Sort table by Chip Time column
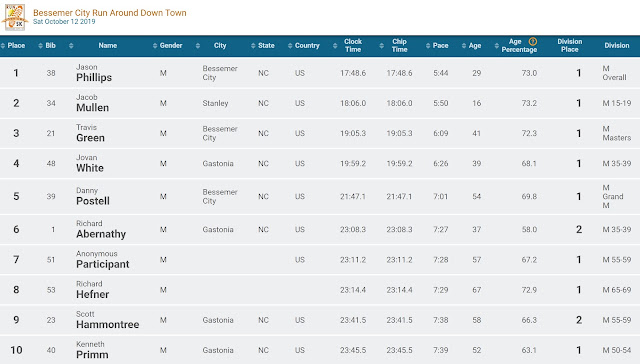This screenshot has height=364, width=640. (x=399, y=45)
